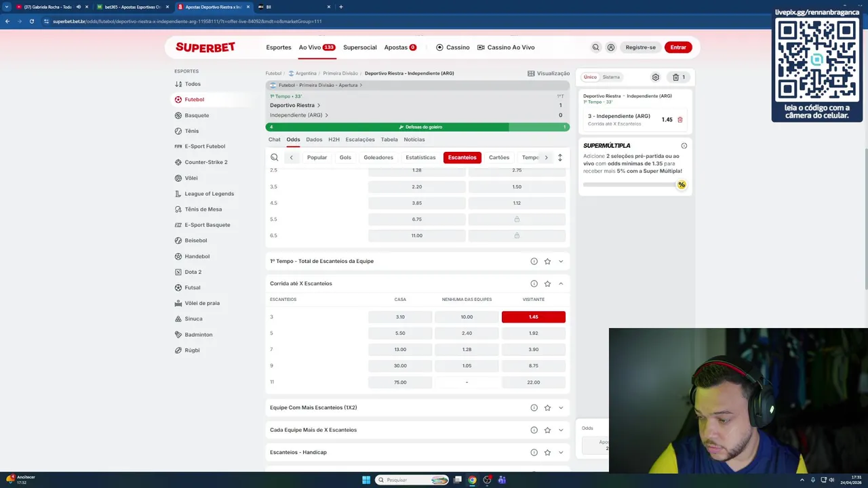
Task: Switch to the Dados tab
Action: tap(314, 140)
